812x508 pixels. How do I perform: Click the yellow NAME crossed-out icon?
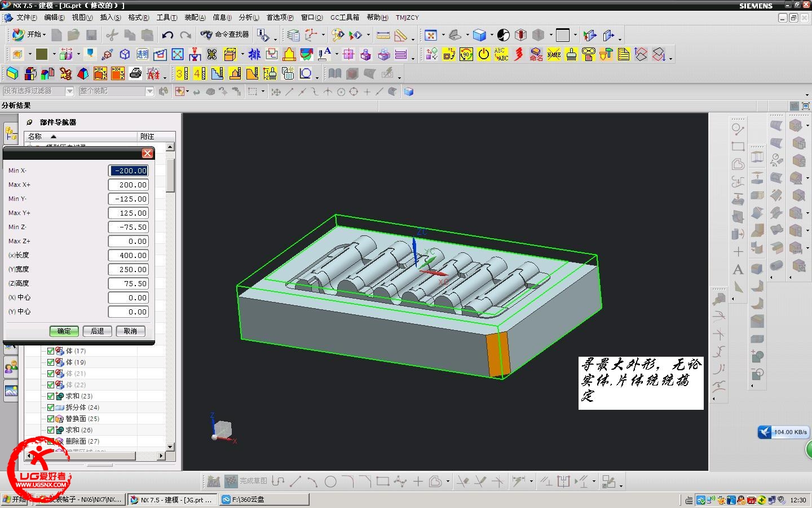554,54
